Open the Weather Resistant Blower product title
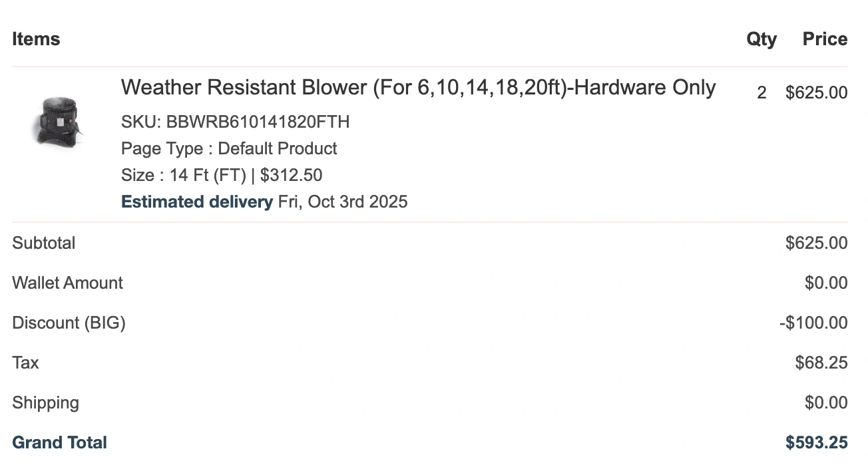 pyautogui.click(x=418, y=87)
